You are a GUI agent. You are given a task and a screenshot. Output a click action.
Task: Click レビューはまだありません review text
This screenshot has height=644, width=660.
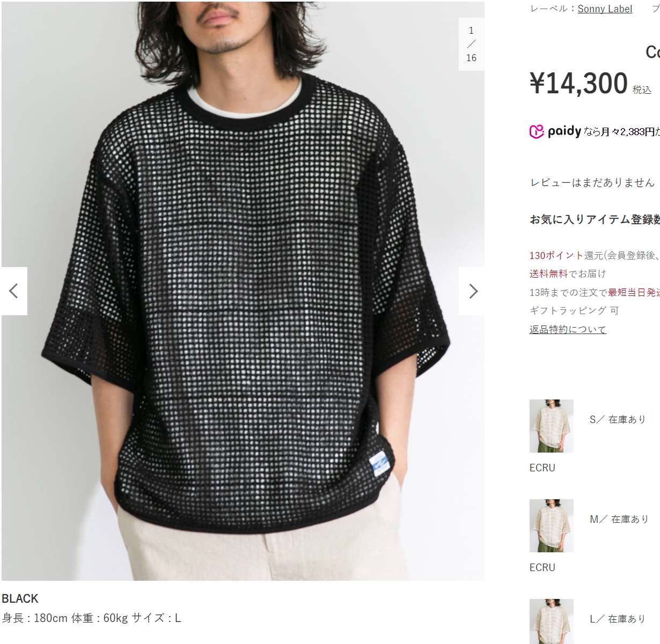592,182
